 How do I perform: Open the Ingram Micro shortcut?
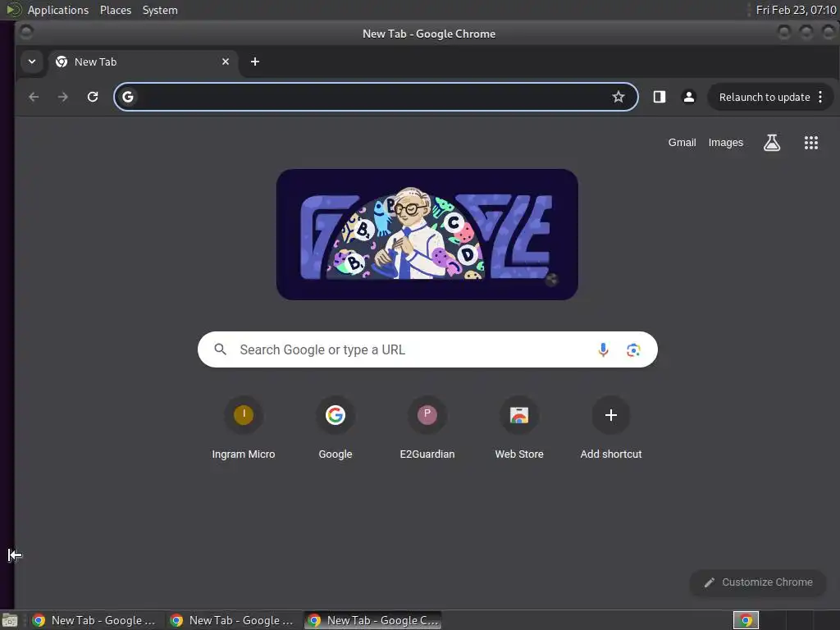243,428
